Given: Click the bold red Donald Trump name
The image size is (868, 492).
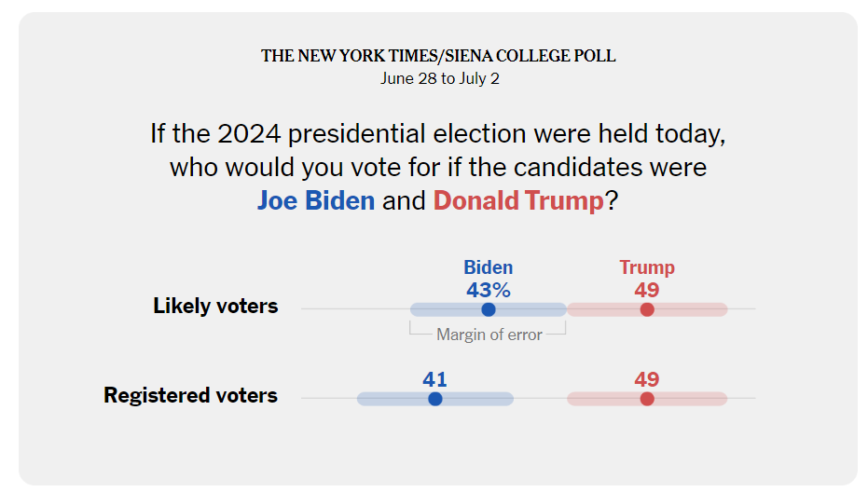Looking at the screenshot, I should pyautogui.click(x=518, y=200).
